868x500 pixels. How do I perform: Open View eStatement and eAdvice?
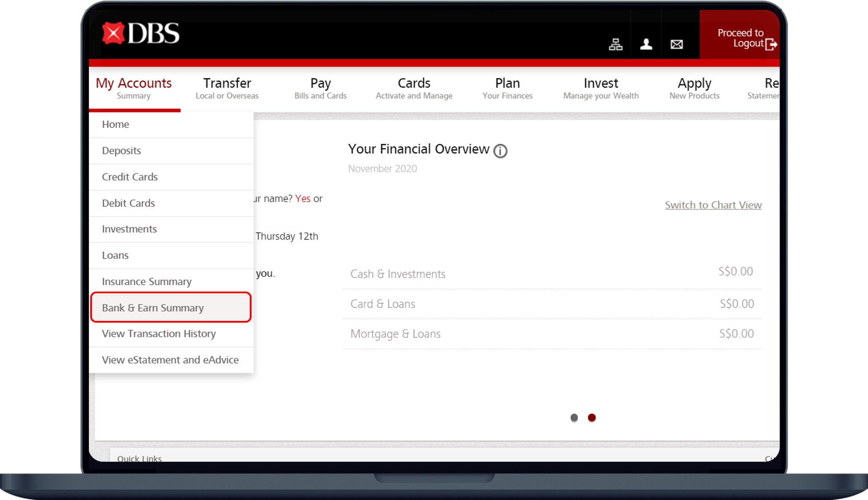pyautogui.click(x=170, y=360)
